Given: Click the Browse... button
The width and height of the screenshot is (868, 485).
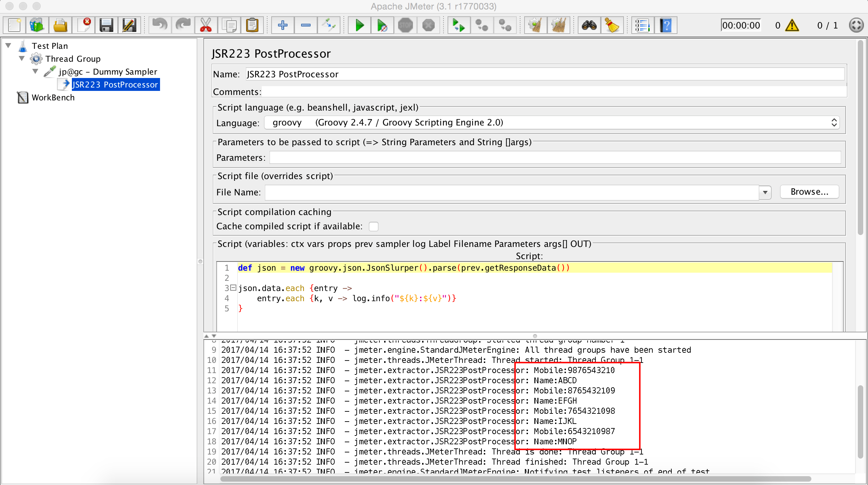Looking at the screenshot, I should [809, 192].
